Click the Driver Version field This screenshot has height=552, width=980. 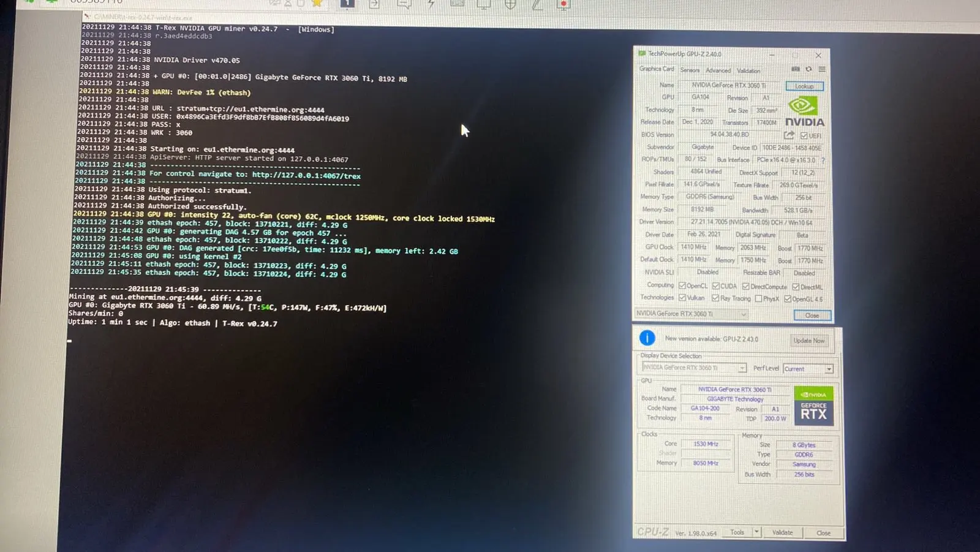point(751,222)
